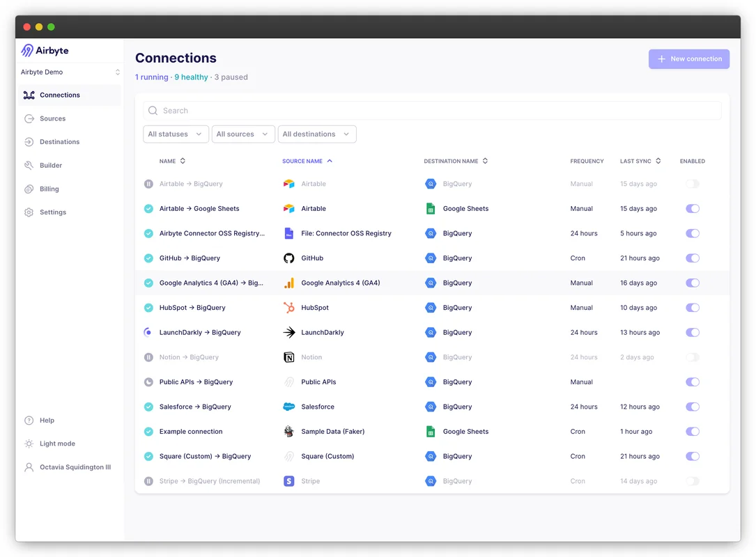756x557 pixels.
Task: Click the Stripe source icon
Action: pos(289,480)
